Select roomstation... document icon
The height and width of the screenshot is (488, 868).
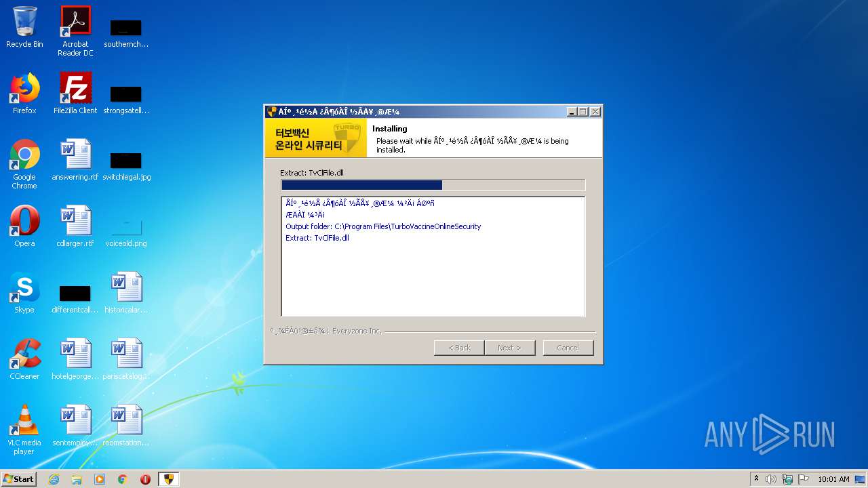coord(126,426)
